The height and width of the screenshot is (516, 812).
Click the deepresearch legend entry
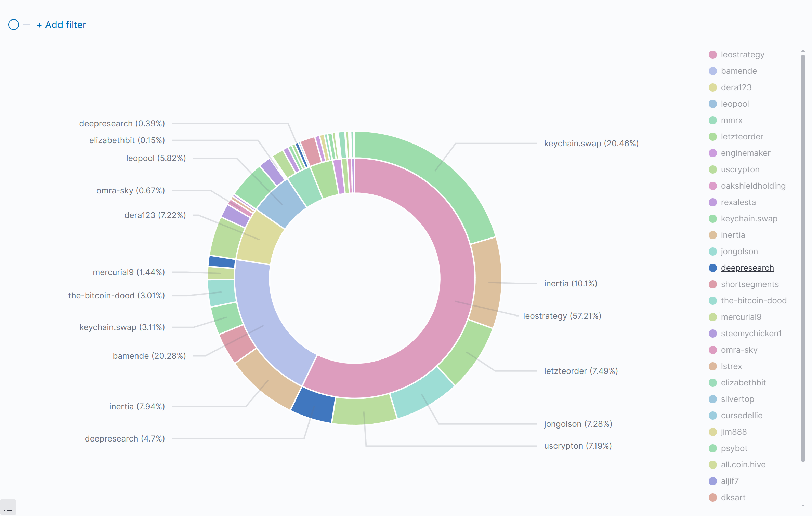pyautogui.click(x=747, y=268)
